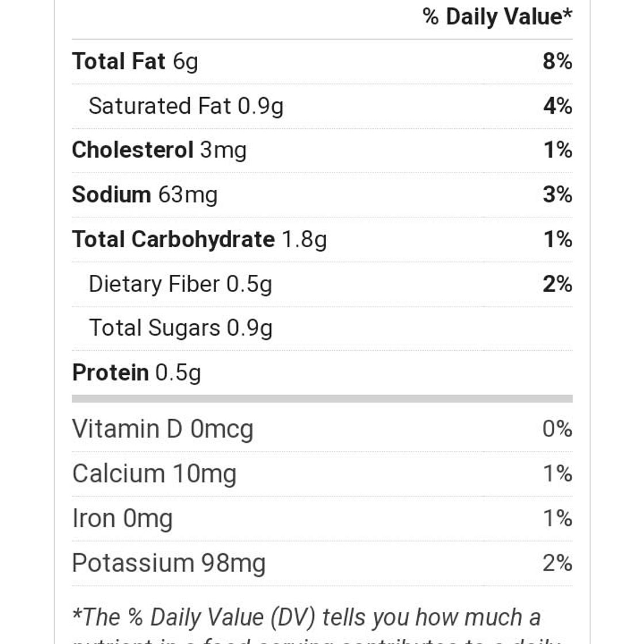The height and width of the screenshot is (644, 644).
Task: Click the 'Vitamin D 0mcg' label
Action: pyautogui.click(x=162, y=429)
